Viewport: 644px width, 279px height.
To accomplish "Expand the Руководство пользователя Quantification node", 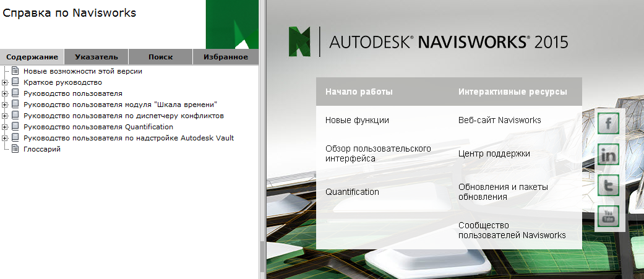I will (x=4, y=127).
